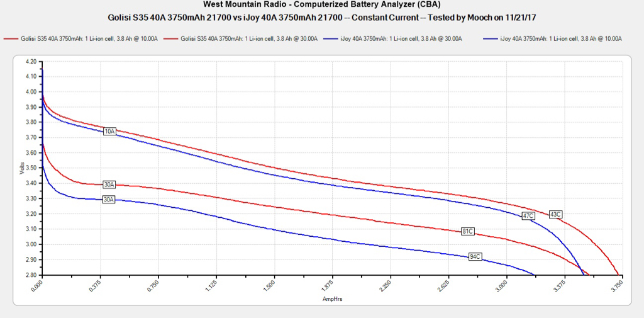Image resolution: width=644 pixels, height=318 pixels.
Task: Click the iJoy 40A 10.00A legend entry
Action: click(x=560, y=39)
